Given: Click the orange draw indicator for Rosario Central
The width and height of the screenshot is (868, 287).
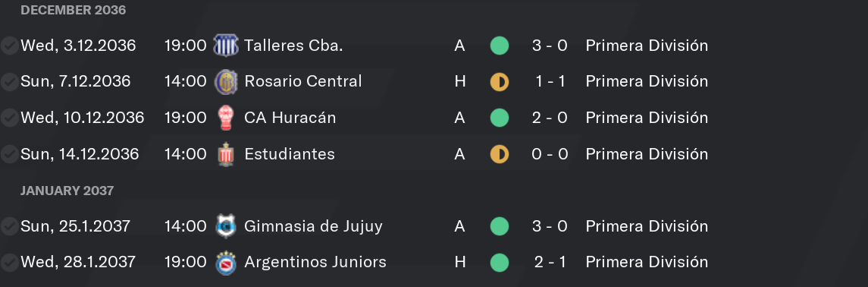Looking at the screenshot, I should coord(500,81).
